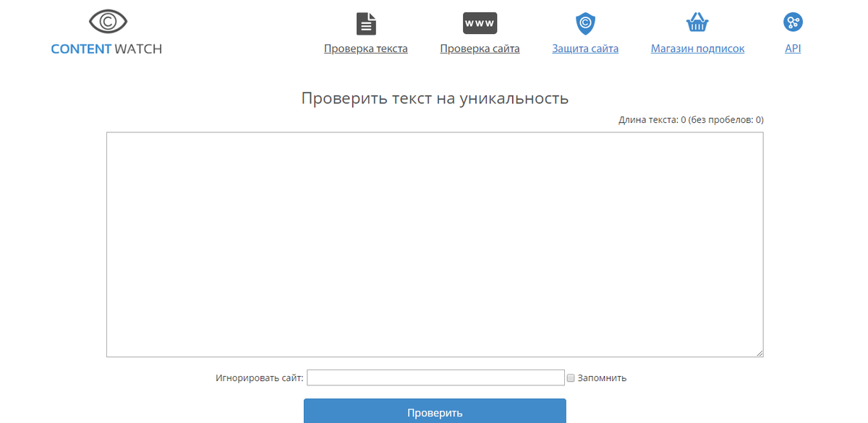Select the copyright symbol inside the shield icon
Screen dimensions: 868x423
pos(585,22)
